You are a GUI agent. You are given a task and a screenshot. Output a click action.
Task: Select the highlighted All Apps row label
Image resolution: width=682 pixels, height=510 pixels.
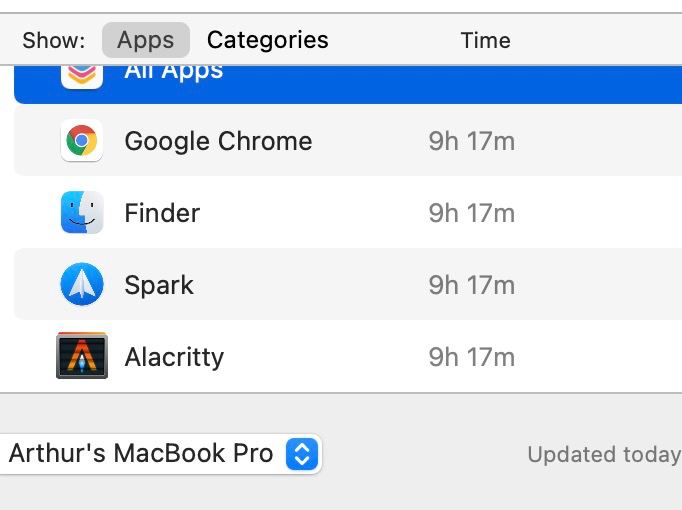coord(174,73)
